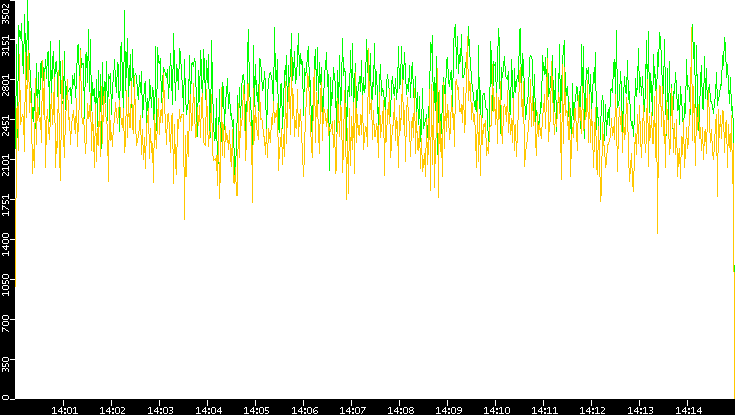The height and width of the screenshot is (415, 735).
Task: Click the 14:05 time axis label
Action: pyautogui.click(x=256, y=410)
